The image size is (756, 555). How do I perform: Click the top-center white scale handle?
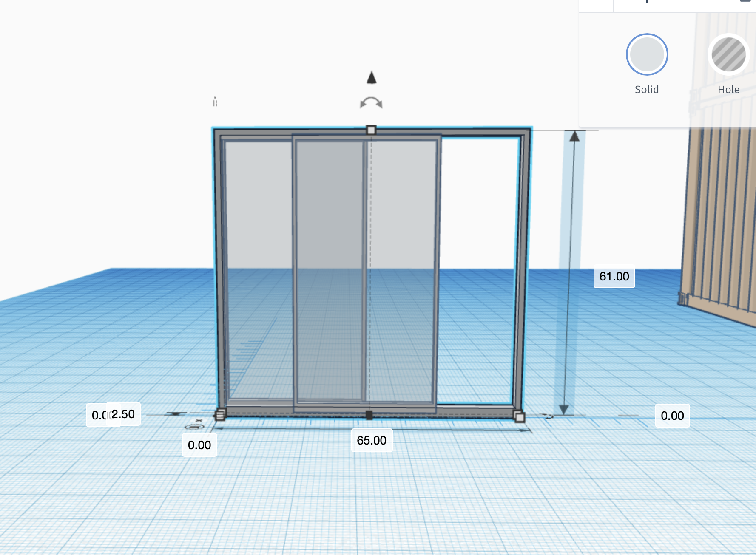pyautogui.click(x=371, y=130)
